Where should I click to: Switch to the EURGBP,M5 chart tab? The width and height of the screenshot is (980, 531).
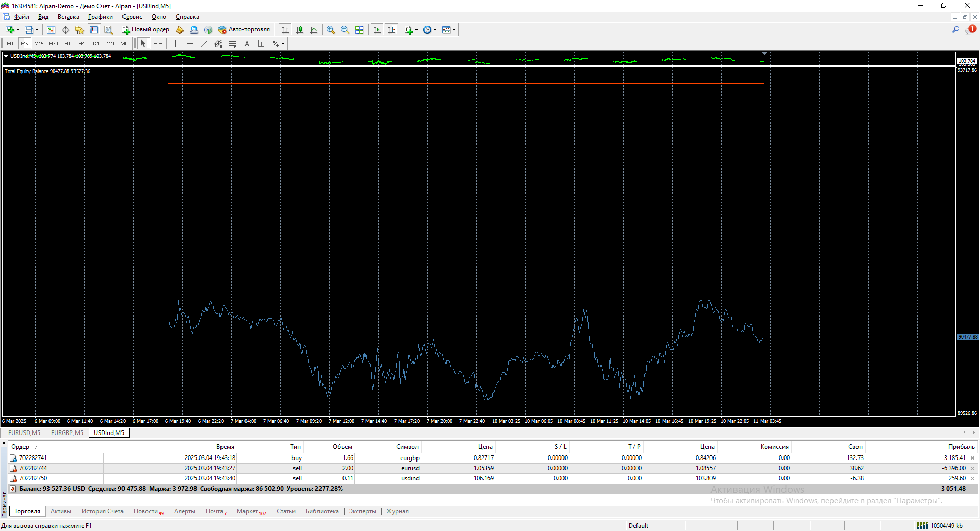(x=67, y=433)
